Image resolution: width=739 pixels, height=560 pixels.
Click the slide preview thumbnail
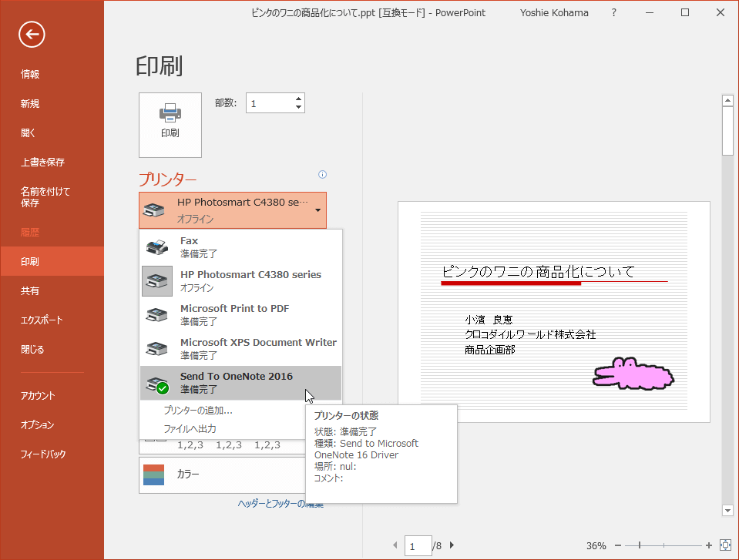(x=554, y=312)
